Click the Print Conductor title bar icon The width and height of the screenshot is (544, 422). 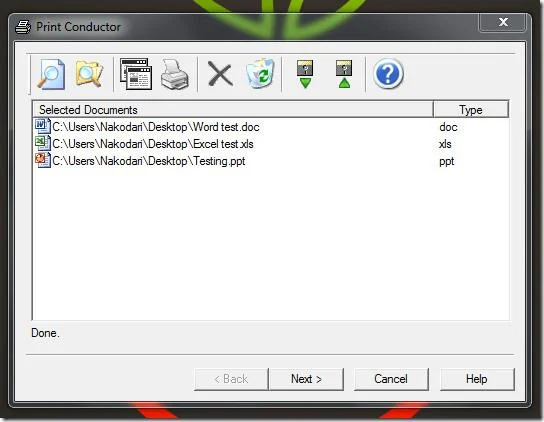[x=23, y=27]
